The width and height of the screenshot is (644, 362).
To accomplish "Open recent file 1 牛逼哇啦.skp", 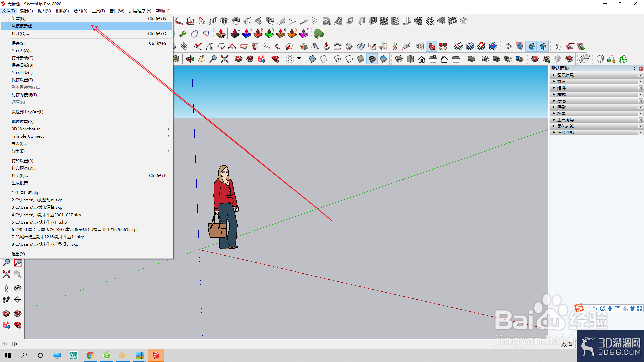I will [87, 193].
